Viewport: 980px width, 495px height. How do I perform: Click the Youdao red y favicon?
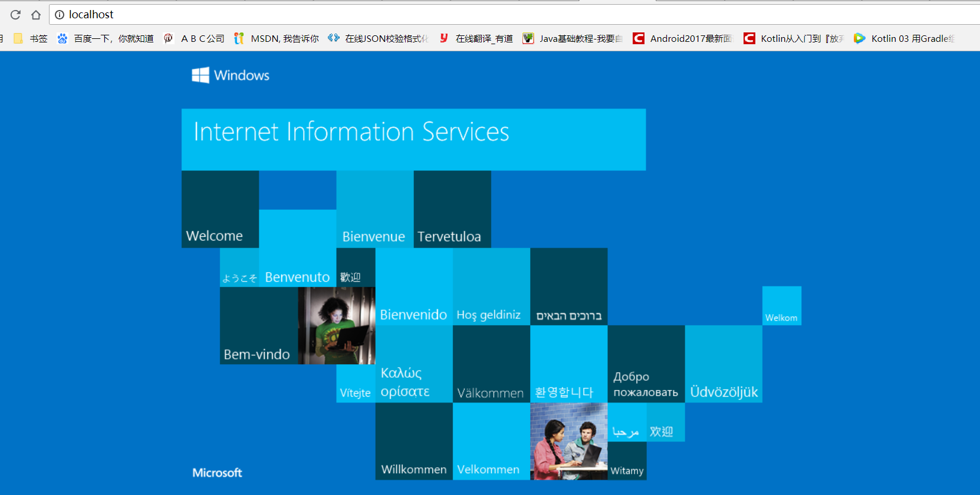pos(444,38)
